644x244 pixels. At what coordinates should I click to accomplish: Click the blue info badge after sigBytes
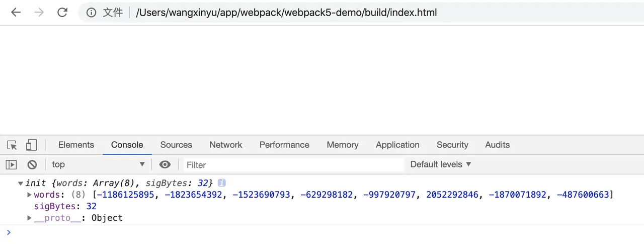point(221,183)
